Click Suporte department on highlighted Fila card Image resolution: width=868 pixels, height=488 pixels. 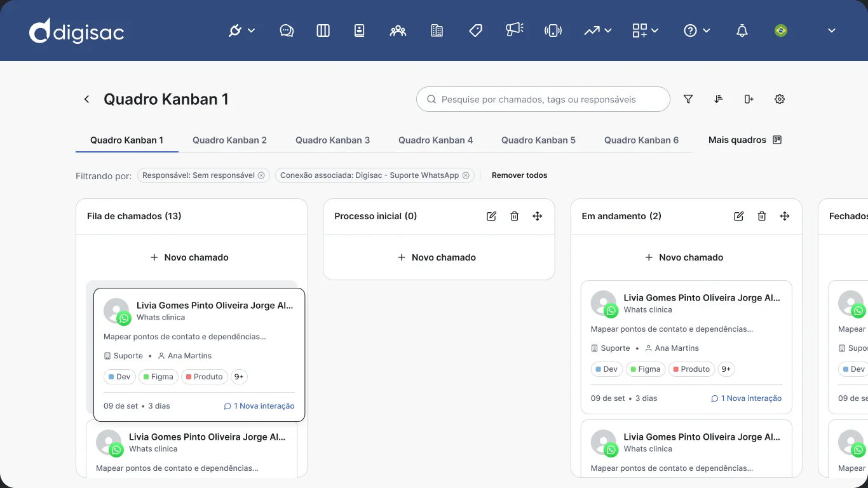[x=123, y=356]
